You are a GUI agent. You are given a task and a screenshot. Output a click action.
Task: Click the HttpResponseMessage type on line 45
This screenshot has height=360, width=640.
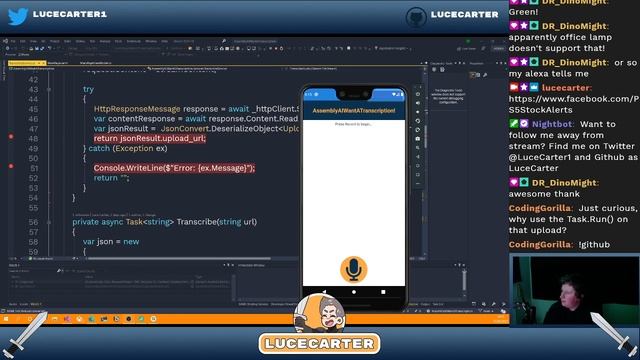137,109
